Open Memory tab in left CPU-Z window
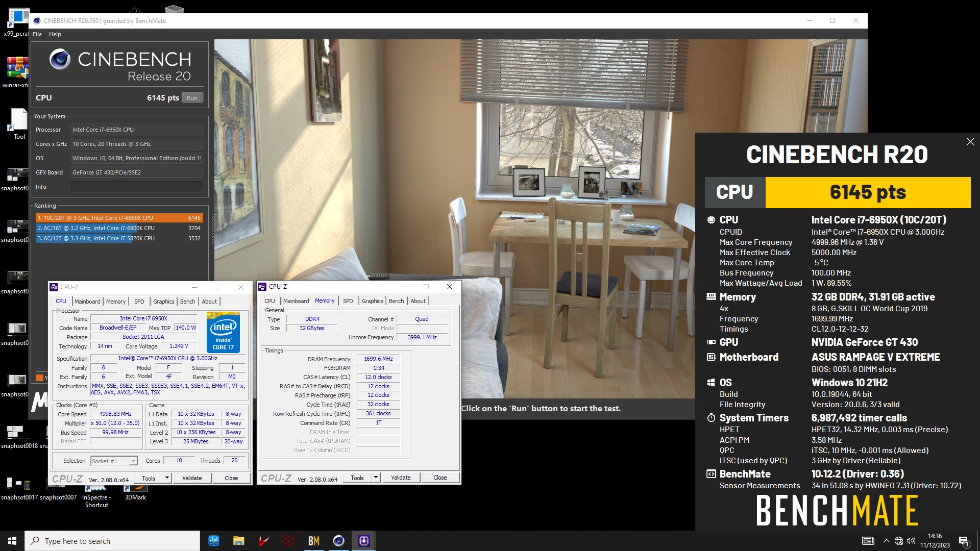Viewport: 980px width, 551px height. [x=116, y=302]
